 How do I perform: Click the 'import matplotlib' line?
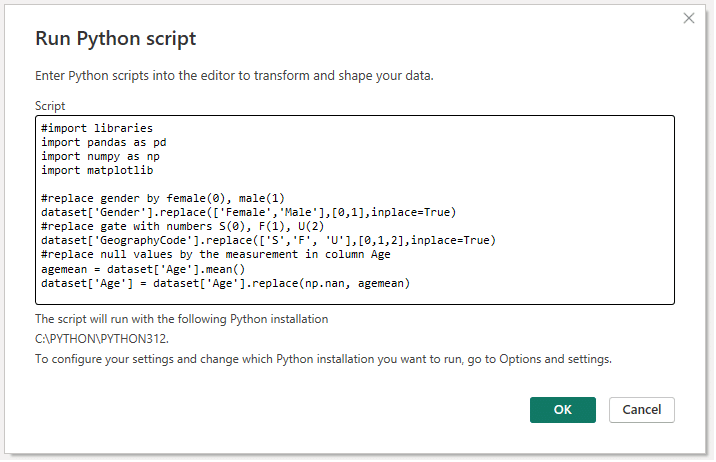click(x=97, y=170)
